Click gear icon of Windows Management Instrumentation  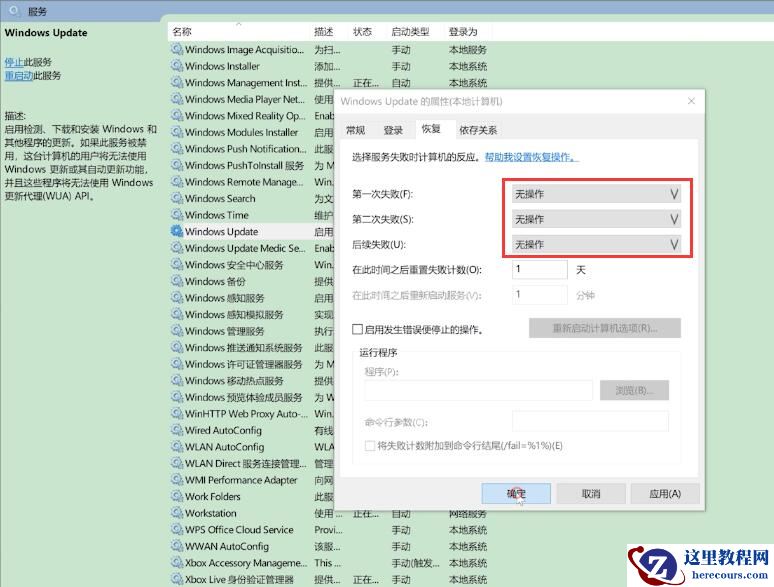[x=177, y=82]
